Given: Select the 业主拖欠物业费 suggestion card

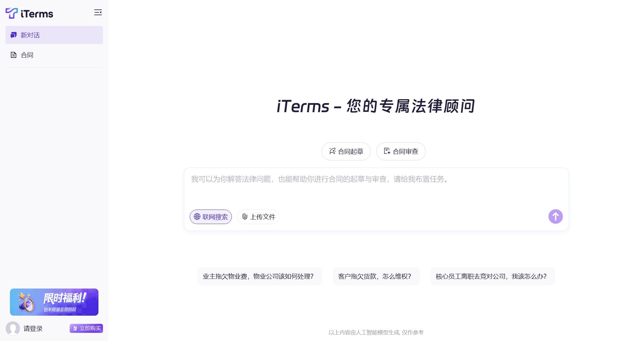Looking at the screenshot, I should pos(260,276).
